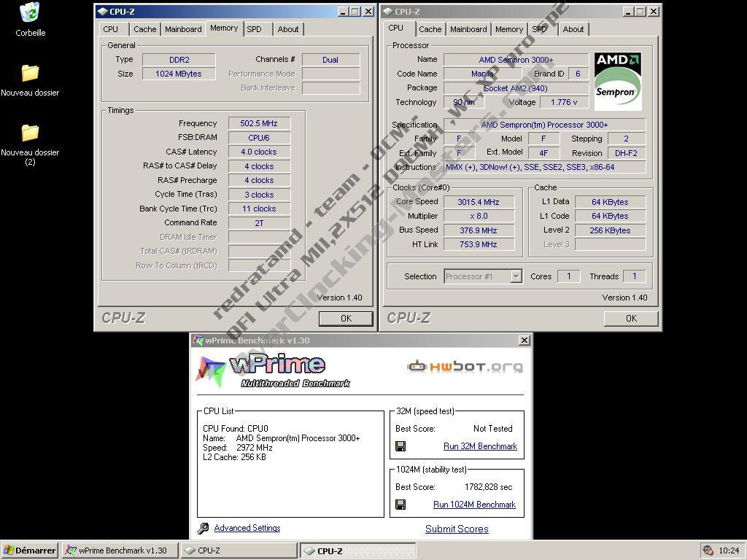
Task: Activate first CPU-Z taskbar button
Action: click(x=239, y=551)
